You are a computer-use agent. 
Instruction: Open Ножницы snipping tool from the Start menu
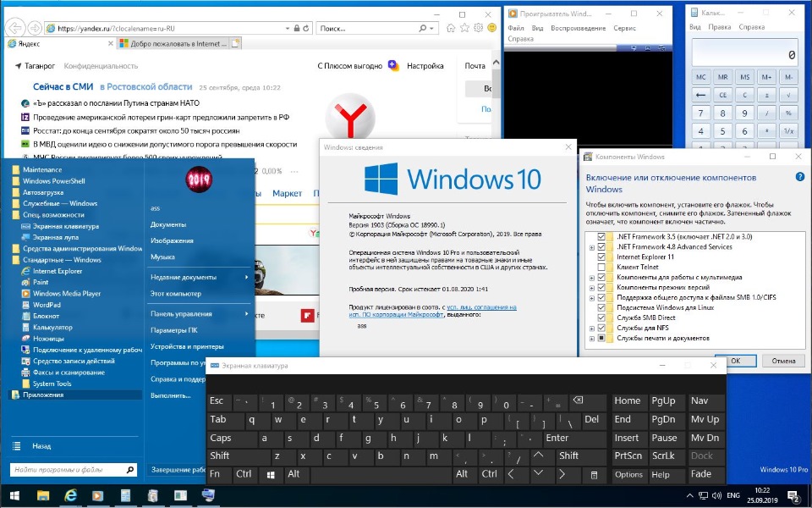[42, 339]
